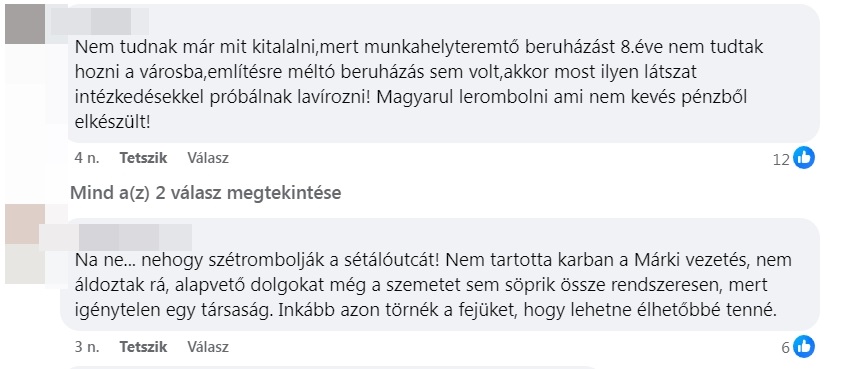Screen dimensions: 854x369
Task: Click the line starting 'Nem tudnak már mit kitalalni'
Action: 419,47
